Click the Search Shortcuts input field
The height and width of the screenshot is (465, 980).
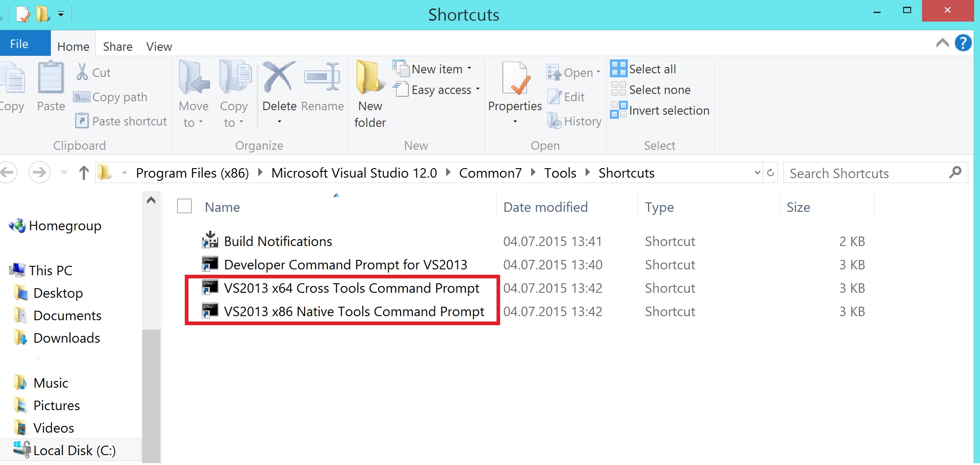pos(868,173)
